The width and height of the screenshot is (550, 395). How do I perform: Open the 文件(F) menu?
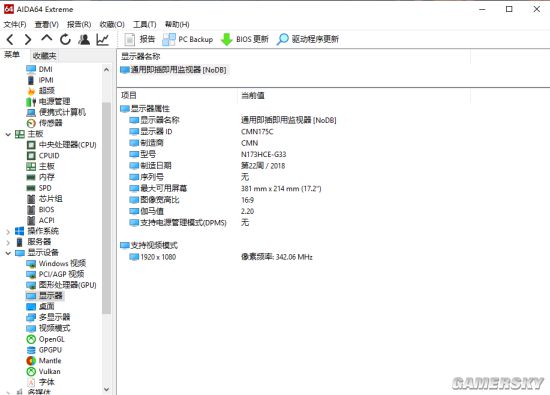tap(15, 24)
